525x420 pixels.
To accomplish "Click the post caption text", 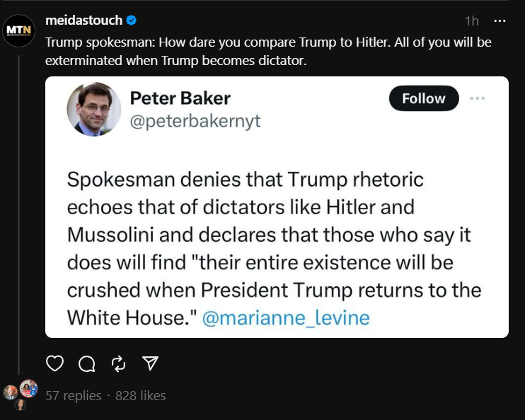I will [268, 51].
